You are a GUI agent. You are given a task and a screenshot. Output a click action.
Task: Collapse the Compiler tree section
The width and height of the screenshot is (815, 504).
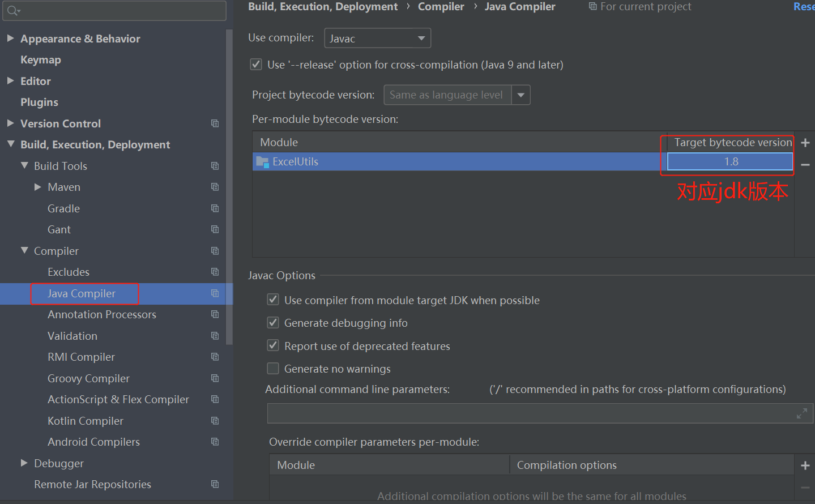coord(24,250)
